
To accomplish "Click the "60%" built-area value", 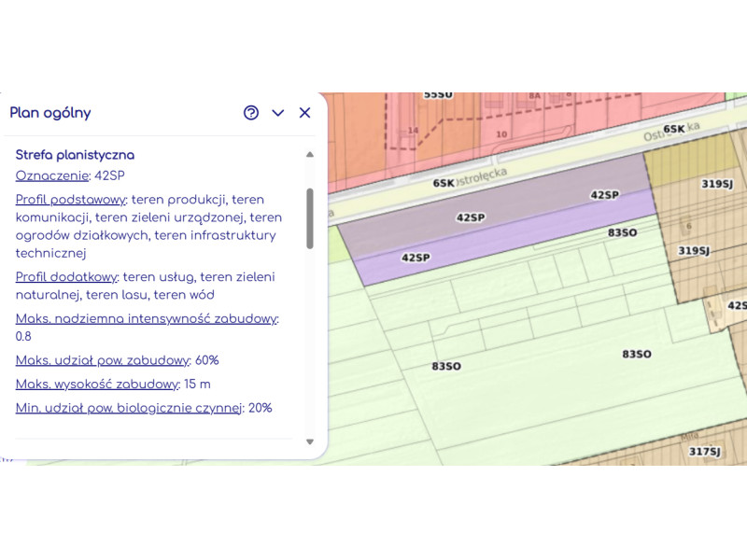I will 206,360.
